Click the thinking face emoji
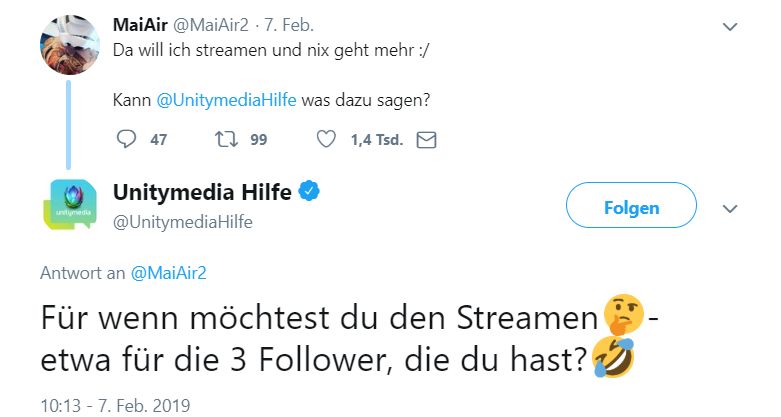This screenshot has width=781, height=417. 623,315
